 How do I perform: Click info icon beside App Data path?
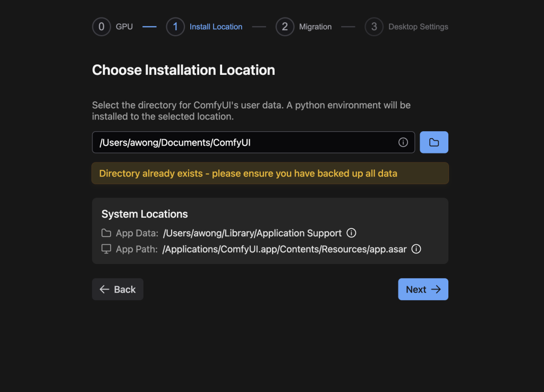pyautogui.click(x=351, y=233)
